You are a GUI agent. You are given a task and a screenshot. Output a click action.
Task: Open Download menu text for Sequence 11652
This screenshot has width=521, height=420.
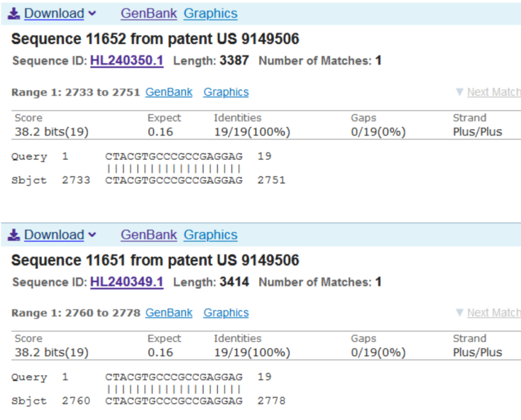[x=54, y=14]
